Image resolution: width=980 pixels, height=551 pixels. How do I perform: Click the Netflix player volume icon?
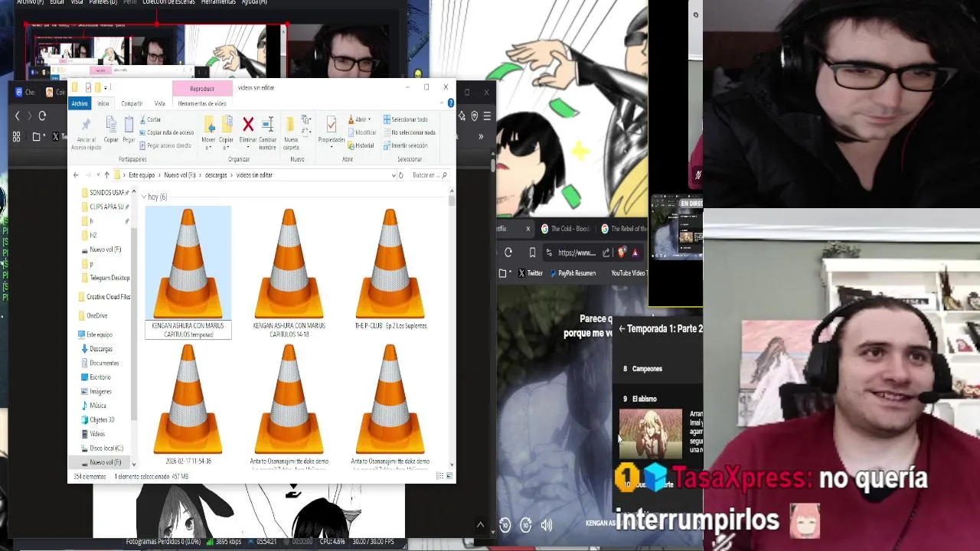(547, 525)
